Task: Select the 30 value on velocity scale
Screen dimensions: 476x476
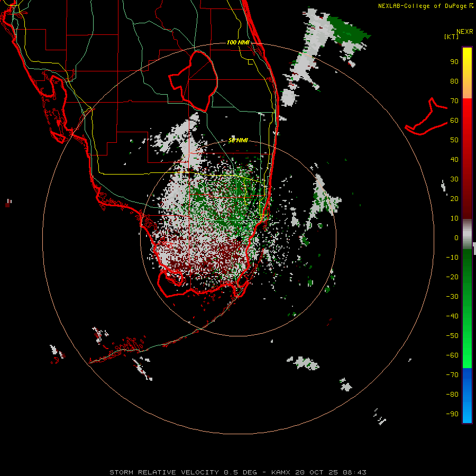Action: pyautogui.click(x=454, y=179)
